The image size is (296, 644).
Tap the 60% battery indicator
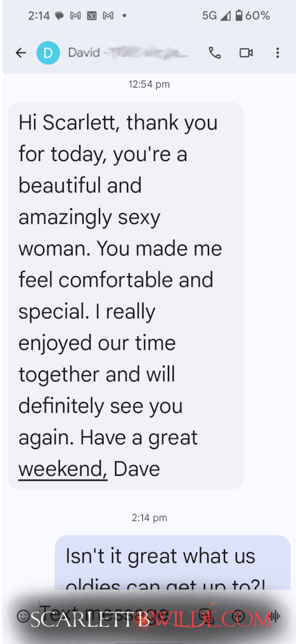tap(253, 16)
